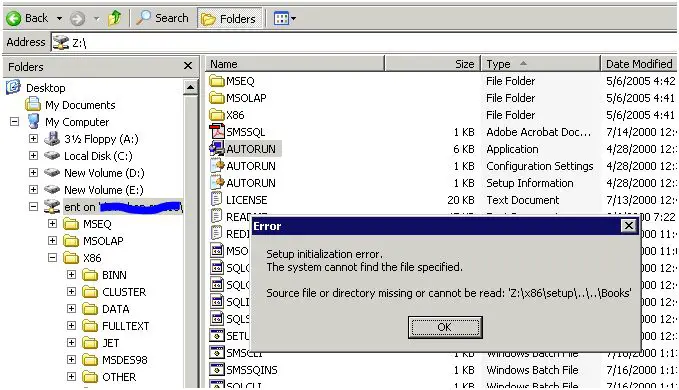Select the AUTORUN Application file
The width and height of the screenshot is (679, 390).
point(251,149)
